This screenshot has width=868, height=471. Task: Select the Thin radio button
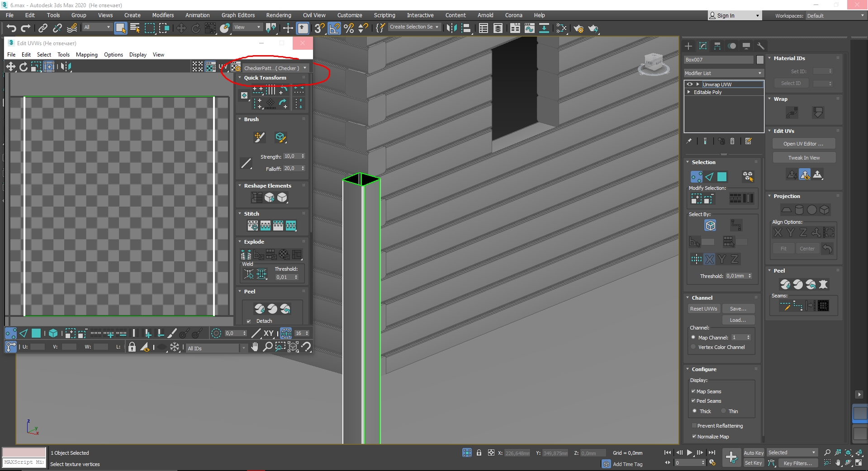(724, 411)
